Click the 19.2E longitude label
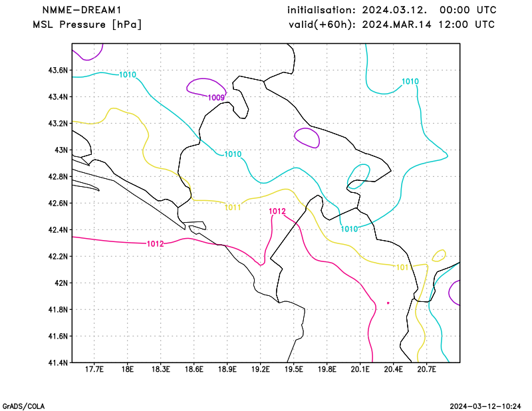 260,369
